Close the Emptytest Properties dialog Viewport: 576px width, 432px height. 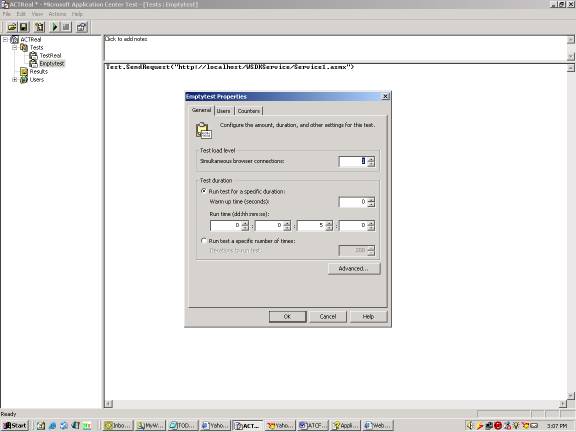point(385,96)
